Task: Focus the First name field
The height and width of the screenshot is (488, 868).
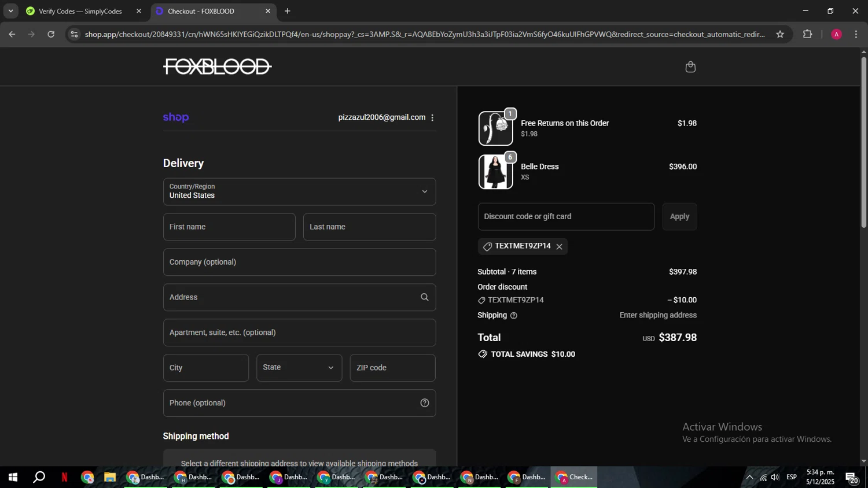Action: pyautogui.click(x=229, y=227)
